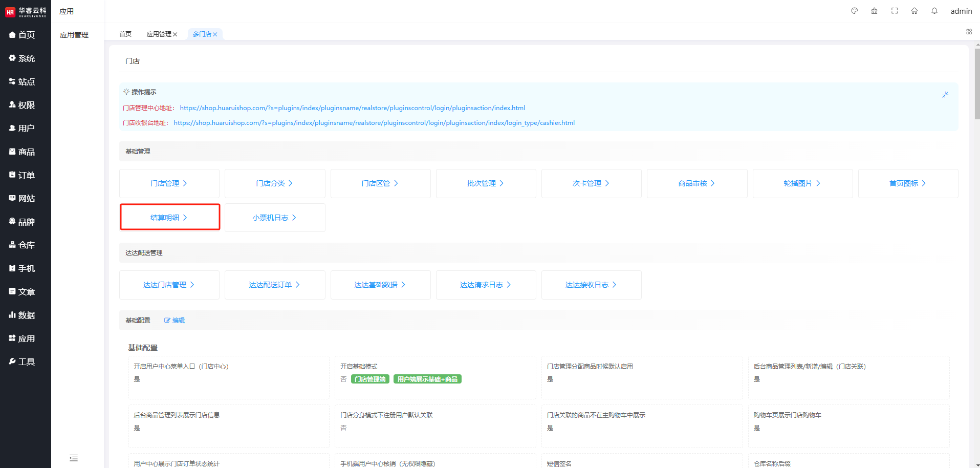
Task: Toggle fullscreen mode icon in header
Action: pyautogui.click(x=895, y=11)
